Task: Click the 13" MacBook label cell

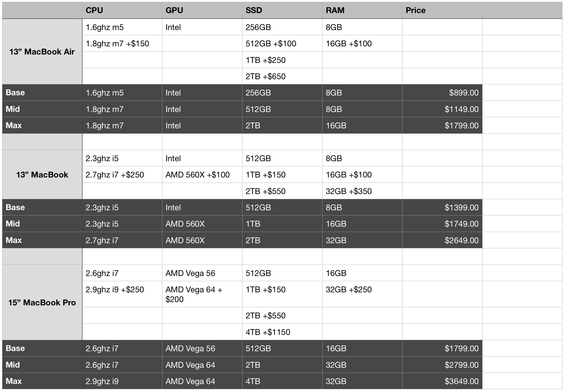Action: (42, 175)
